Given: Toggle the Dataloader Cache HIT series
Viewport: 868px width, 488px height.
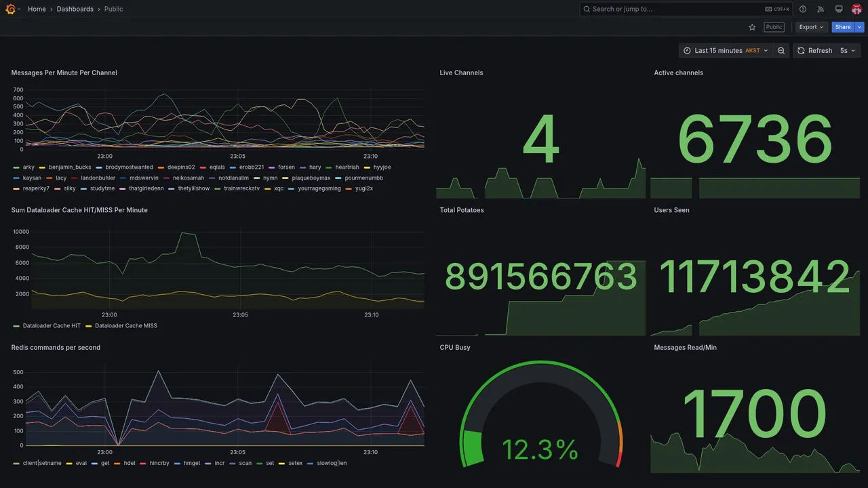Looking at the screenshot, I should (52, 325).
